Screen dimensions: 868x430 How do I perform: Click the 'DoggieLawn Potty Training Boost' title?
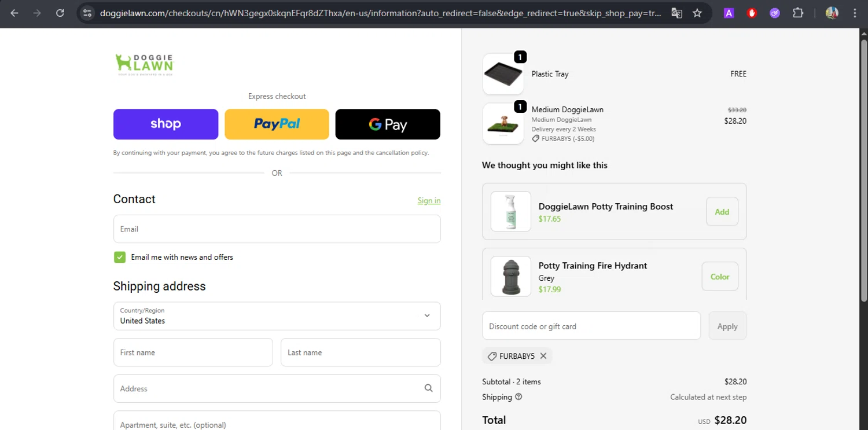pyautogui.click(x=606, y=207)
